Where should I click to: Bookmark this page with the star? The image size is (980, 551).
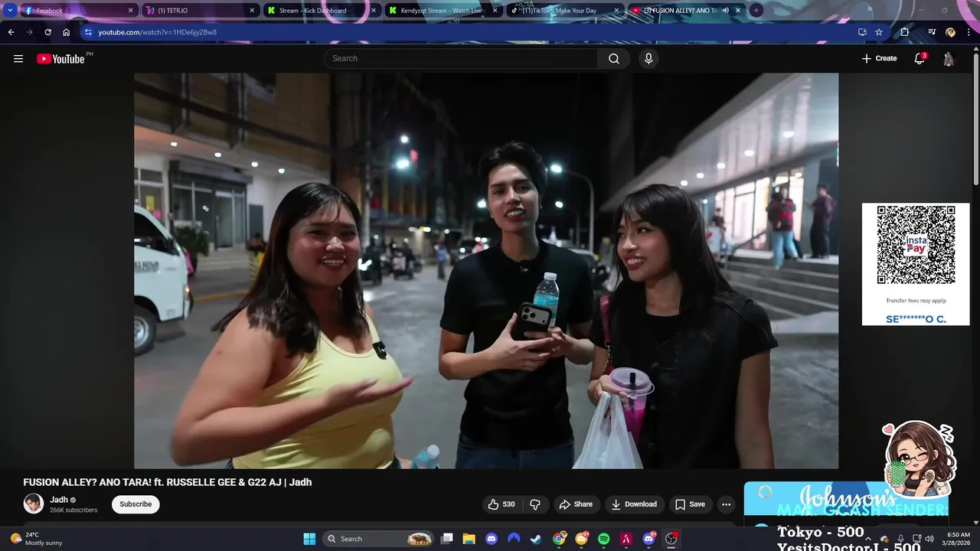879,32
